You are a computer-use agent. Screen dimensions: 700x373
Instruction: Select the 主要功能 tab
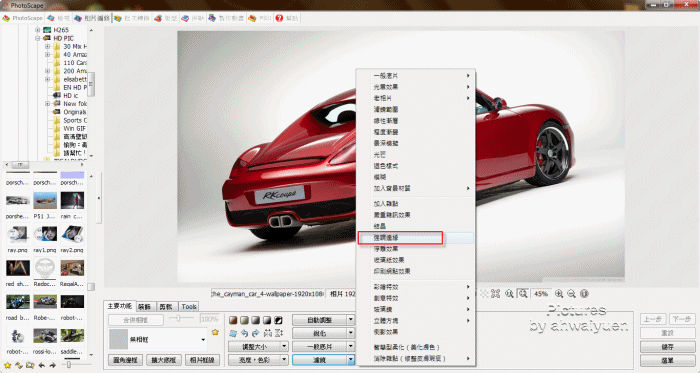[120, 306]
